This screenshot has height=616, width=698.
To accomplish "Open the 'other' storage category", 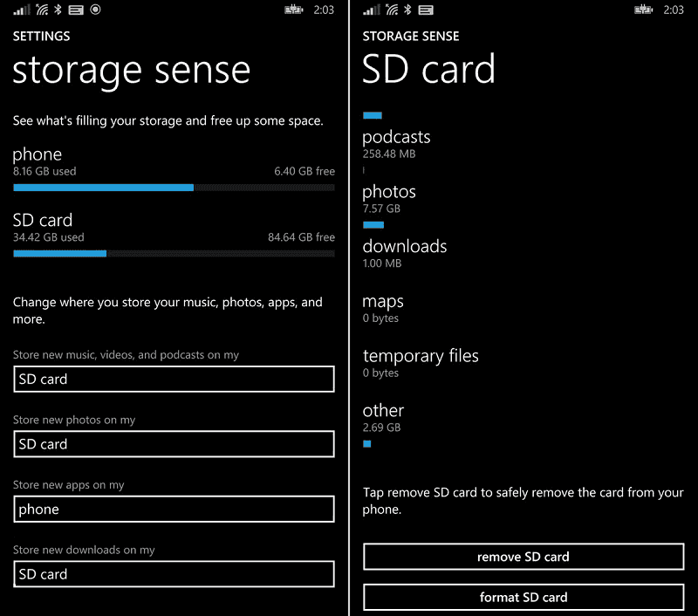I will coord(383,418).
